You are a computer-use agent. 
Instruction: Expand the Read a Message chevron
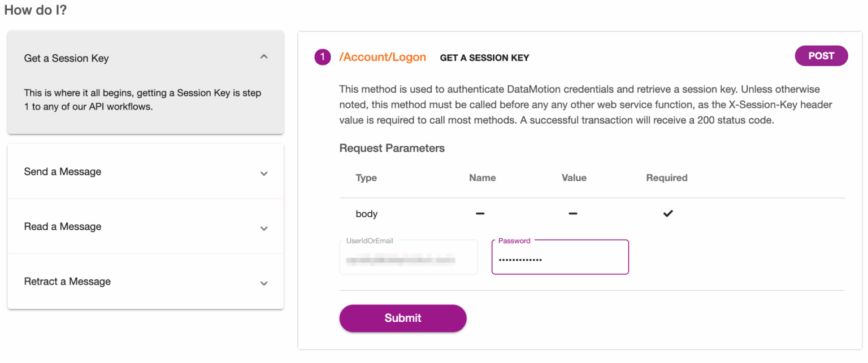[264, 228]
